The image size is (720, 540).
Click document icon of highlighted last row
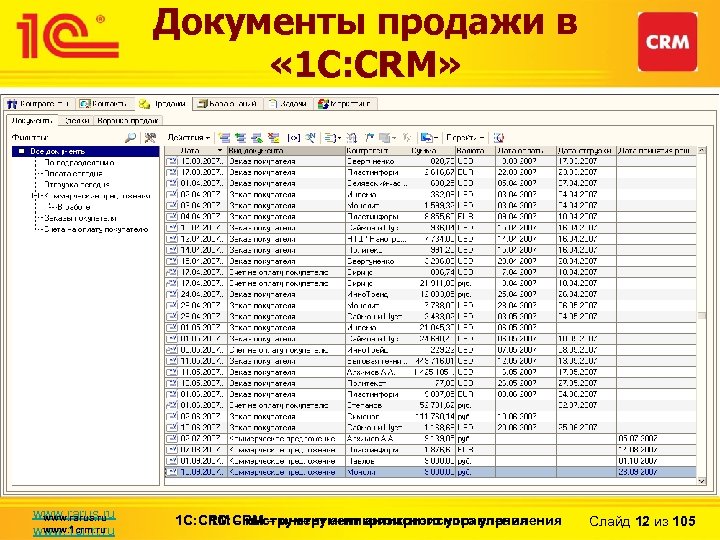coord(172,472)
